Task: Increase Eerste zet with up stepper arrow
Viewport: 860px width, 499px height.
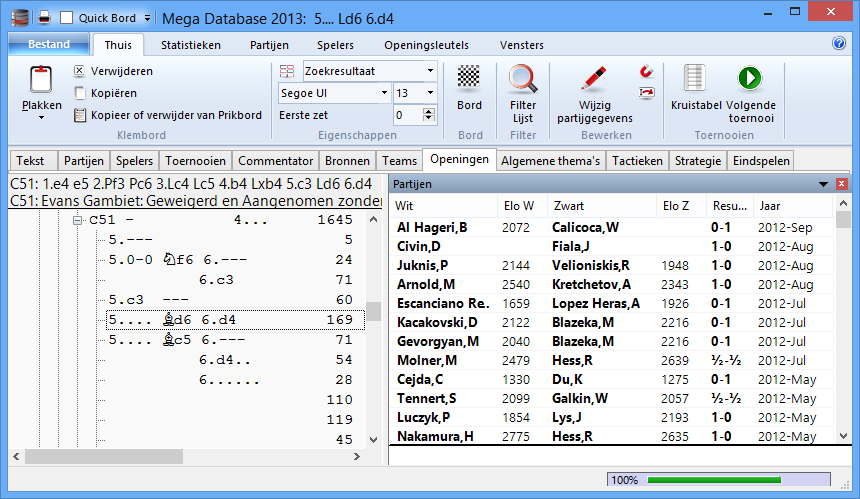Action: coord(429,111)
